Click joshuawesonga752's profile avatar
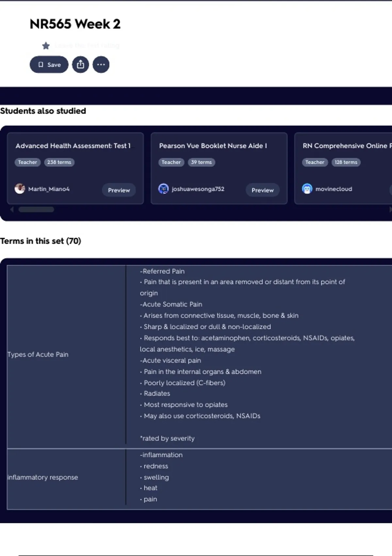 click(x=163, y=189)
